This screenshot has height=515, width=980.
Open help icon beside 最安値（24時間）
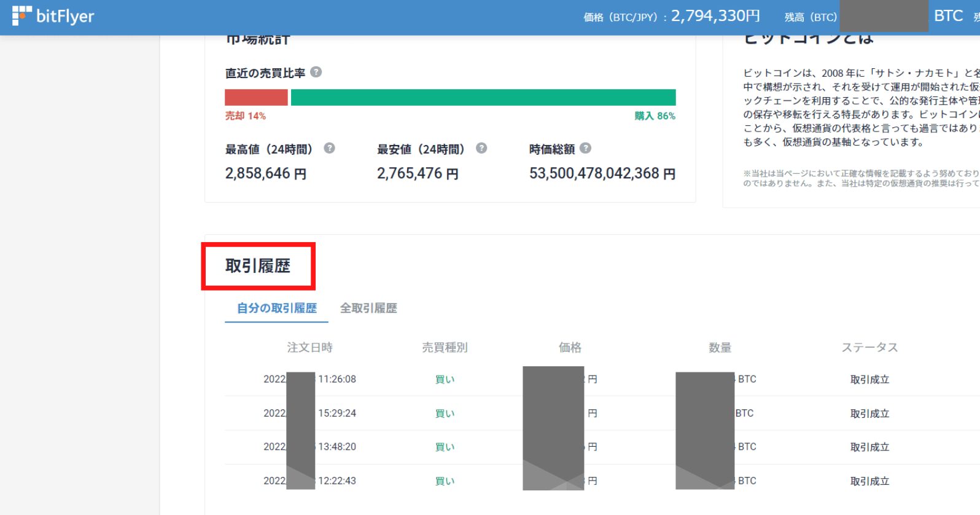481,148
